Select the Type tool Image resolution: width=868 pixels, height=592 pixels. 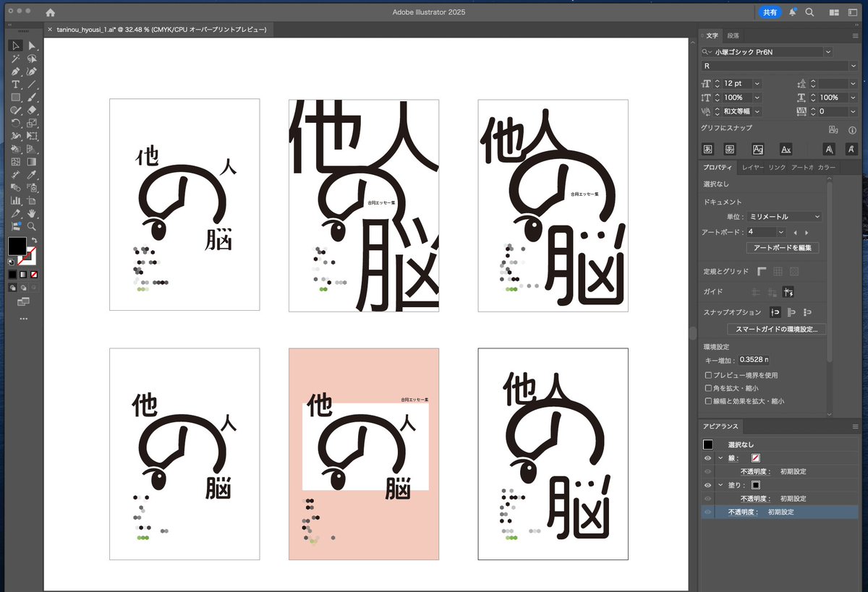click(16, 85)
